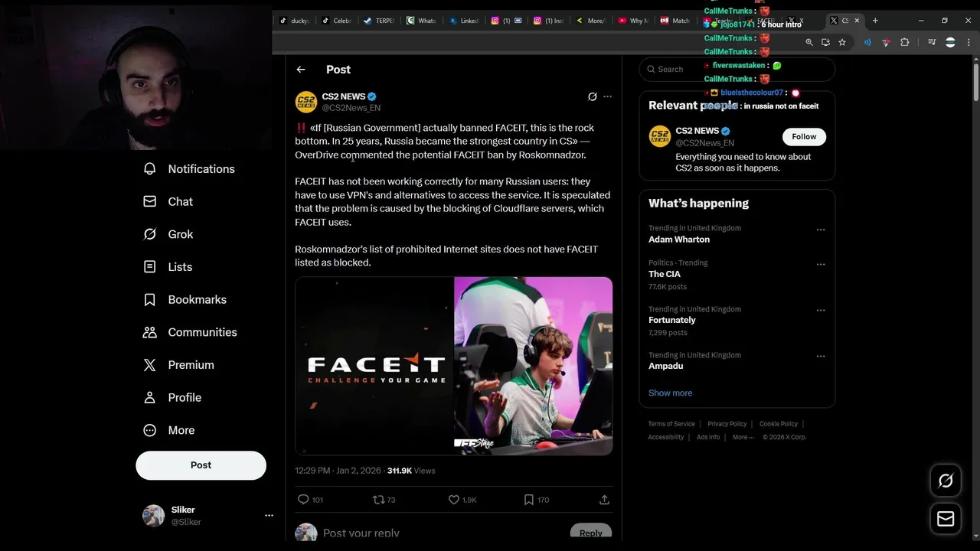Switch to the Match tab
The height and width of the screenshot is (551, 980).
[675, 21]
